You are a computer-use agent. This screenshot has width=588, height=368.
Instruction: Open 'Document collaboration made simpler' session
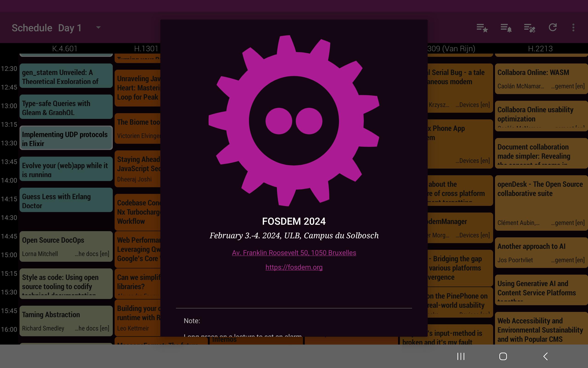tap(541, 153)
